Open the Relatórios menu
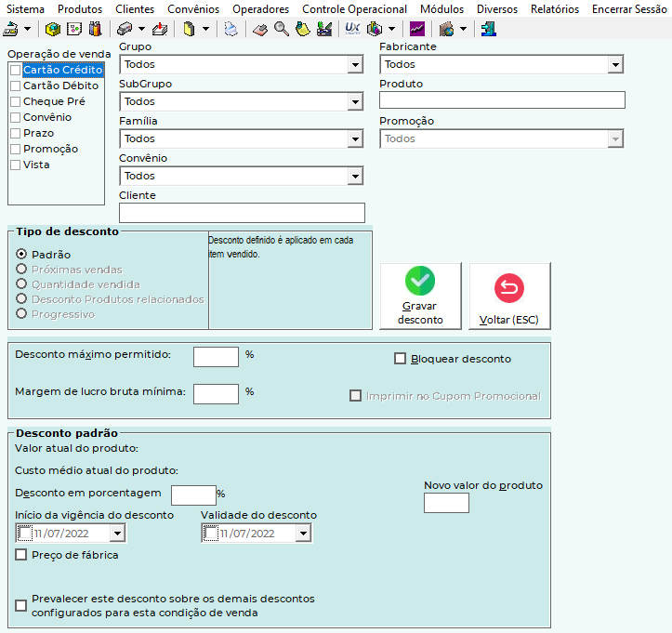The width and height of the screenshot is (672, 633). (555, 9)
